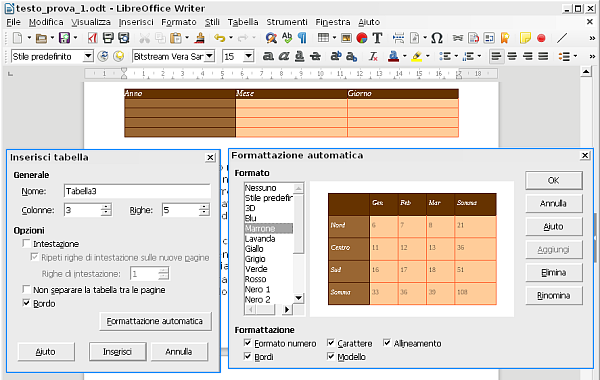This screenshot has width=600, height=380.
Task: Click the Italic formatting icon
Action: [284, 57]
